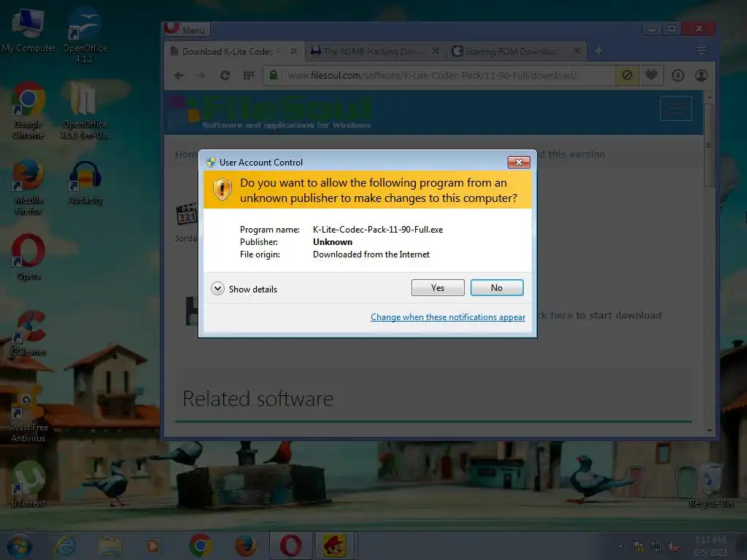Screen dimensions: 747x560
Task: Click the Mario icon taskbar button
Action: [x=334, y=545]
